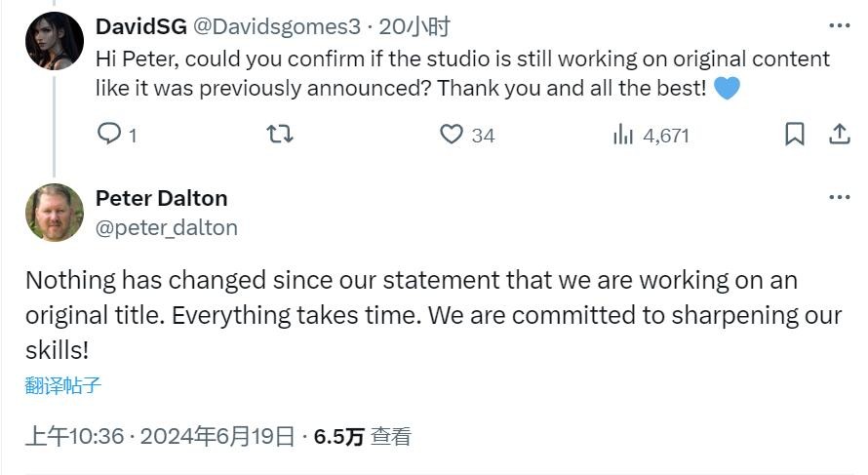Share DavidSG's tweet via share icon
This screenshot has height=475, width=868.
[839, 134]
